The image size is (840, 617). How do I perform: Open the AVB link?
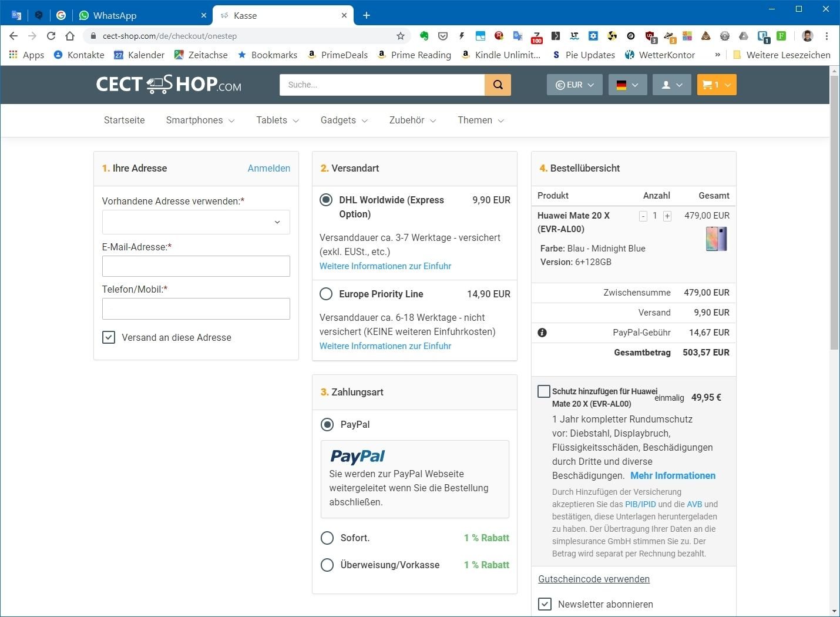pos(694,504)
